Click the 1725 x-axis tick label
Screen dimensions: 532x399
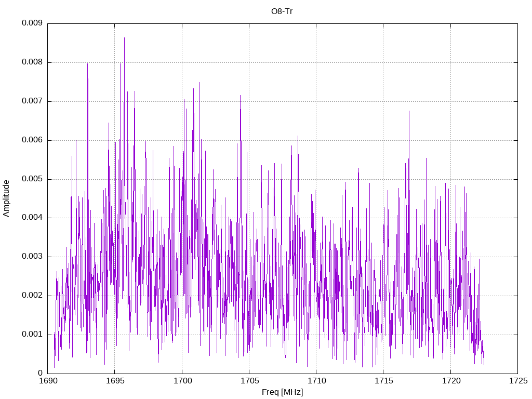tap(518, 381)
